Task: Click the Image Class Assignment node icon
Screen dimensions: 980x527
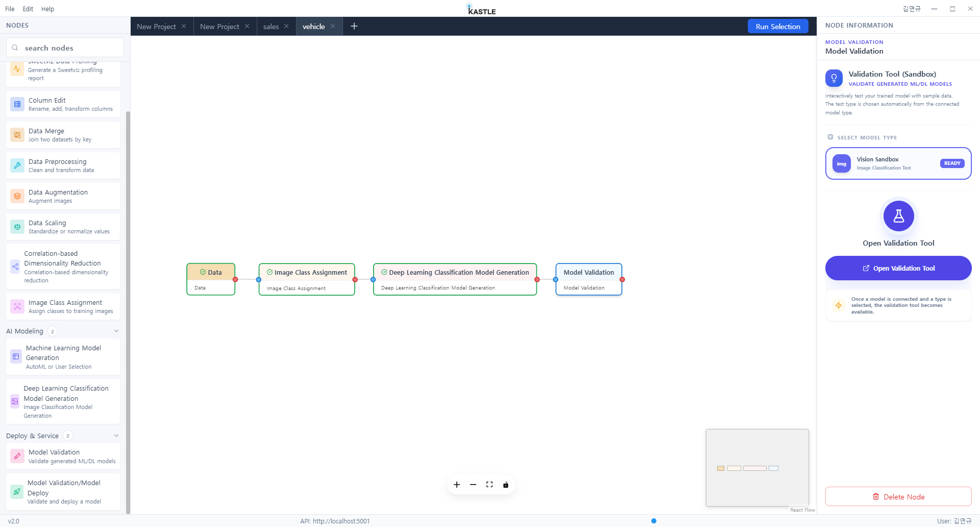Action: (17, 306)
